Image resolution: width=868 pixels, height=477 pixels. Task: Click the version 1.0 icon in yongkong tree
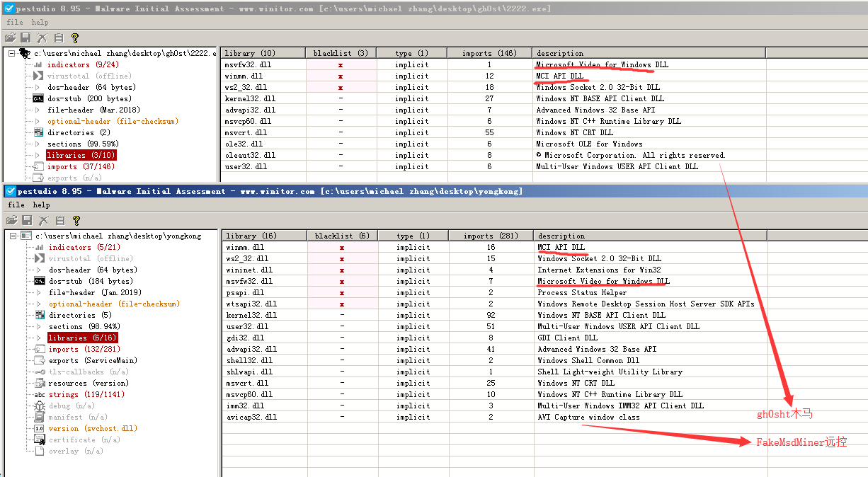click(40, 428)
